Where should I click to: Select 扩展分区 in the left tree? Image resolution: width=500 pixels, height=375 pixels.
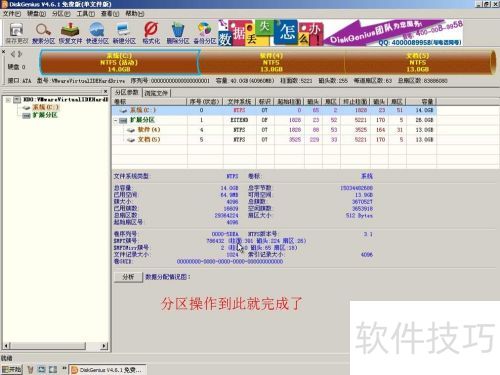pyautogui.click(x=45, y=115)
